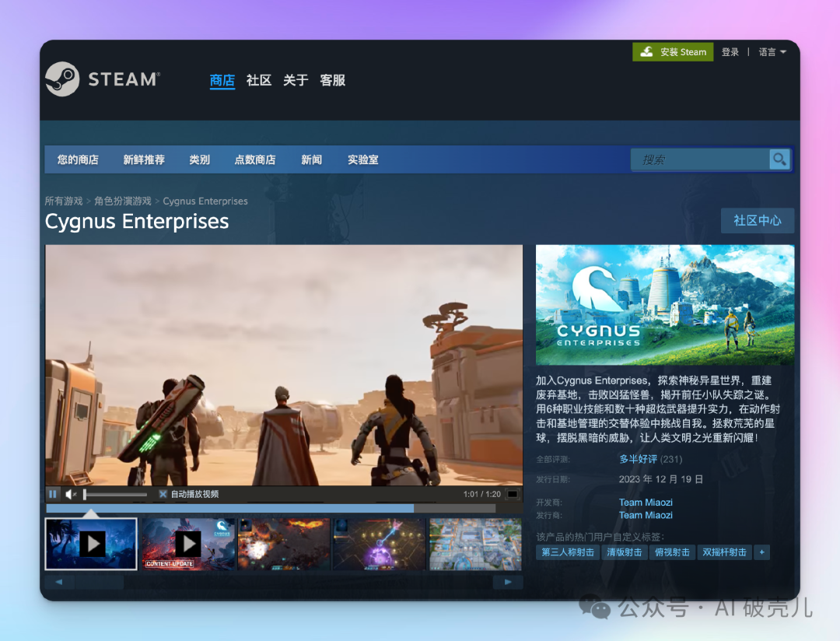Click the magnifier search button
This screenshot has width=840, height=641.
(x=779, y=159)
